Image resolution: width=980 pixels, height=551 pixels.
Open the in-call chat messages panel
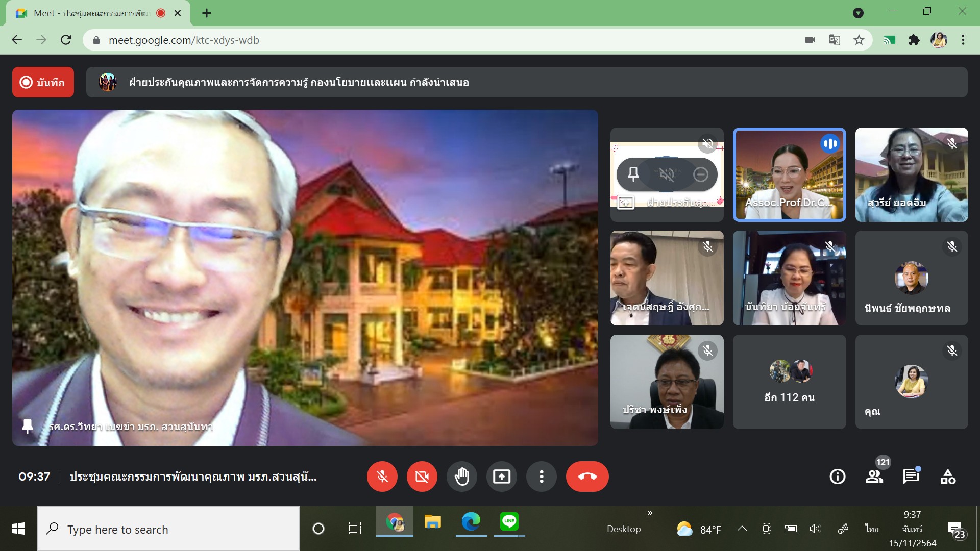tap(911, 477)
